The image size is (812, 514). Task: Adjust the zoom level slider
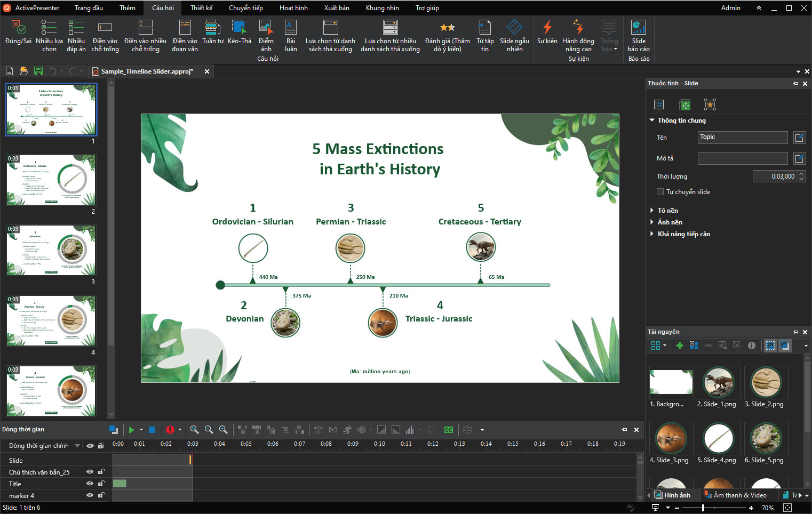tap(703, 508)
